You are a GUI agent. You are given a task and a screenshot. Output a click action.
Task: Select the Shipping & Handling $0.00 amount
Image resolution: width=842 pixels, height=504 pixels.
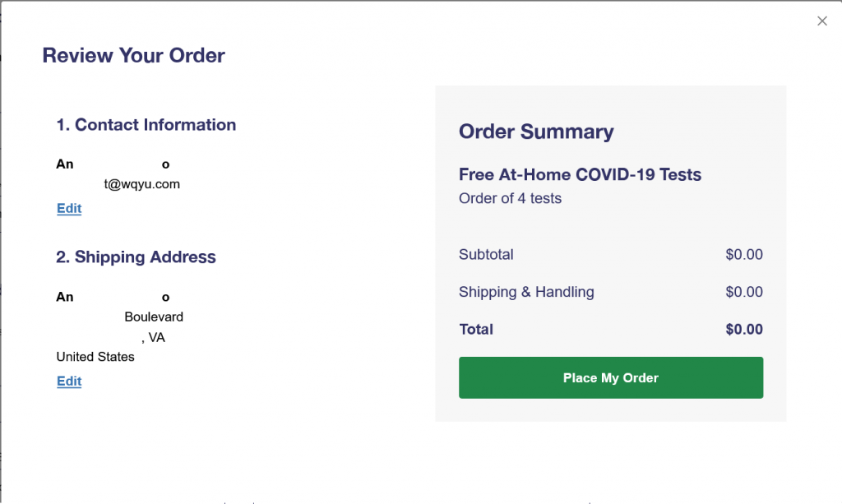[x=743, y=292]
